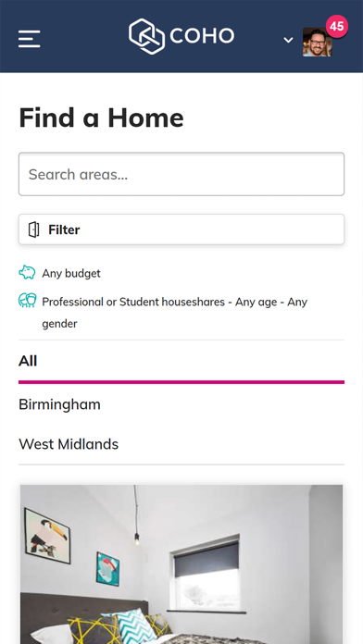Click the COHO logo

tap(181, 36)
